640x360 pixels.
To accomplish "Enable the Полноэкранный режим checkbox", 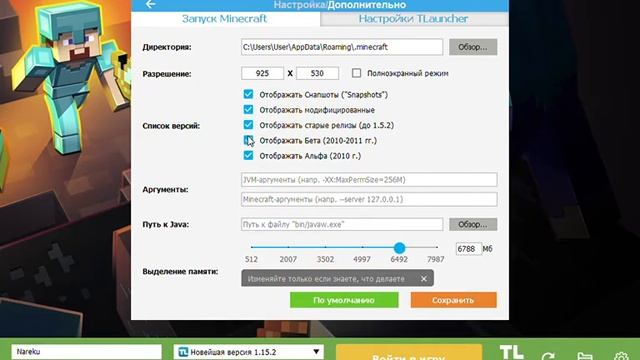I will [x=356, y=73].
